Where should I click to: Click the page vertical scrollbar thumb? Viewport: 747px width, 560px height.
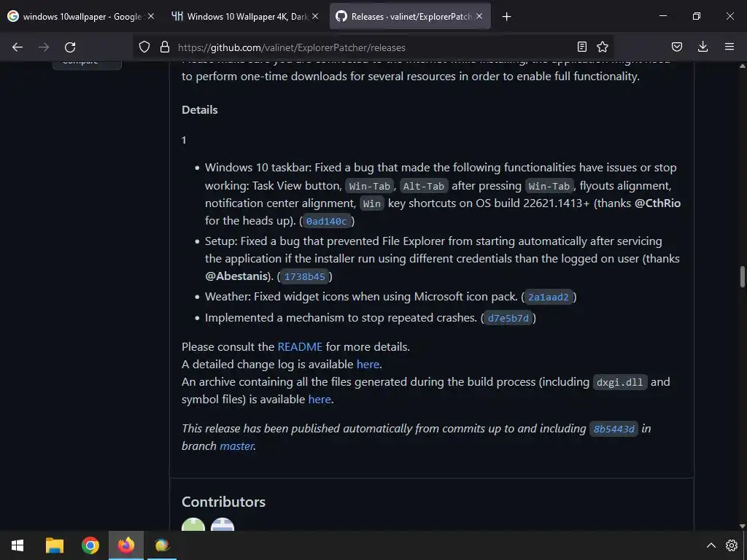pyautogui.click(x=742, y=276)
